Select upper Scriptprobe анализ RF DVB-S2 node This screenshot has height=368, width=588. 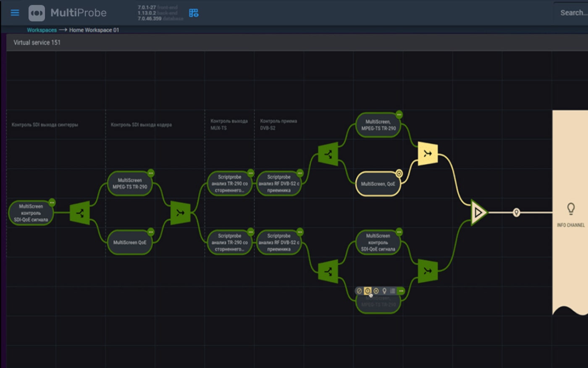(279, 183)
